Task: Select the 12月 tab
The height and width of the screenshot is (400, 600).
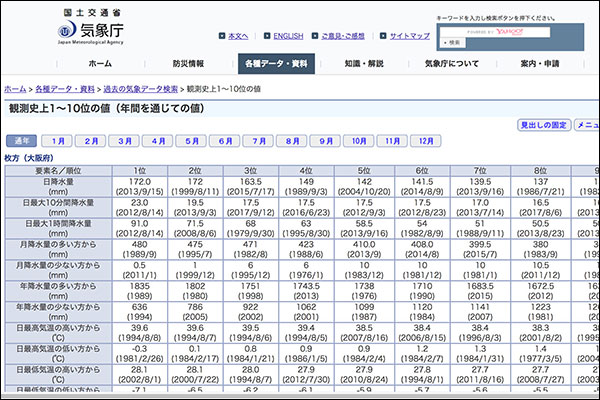Action: [x=426, y=141]
